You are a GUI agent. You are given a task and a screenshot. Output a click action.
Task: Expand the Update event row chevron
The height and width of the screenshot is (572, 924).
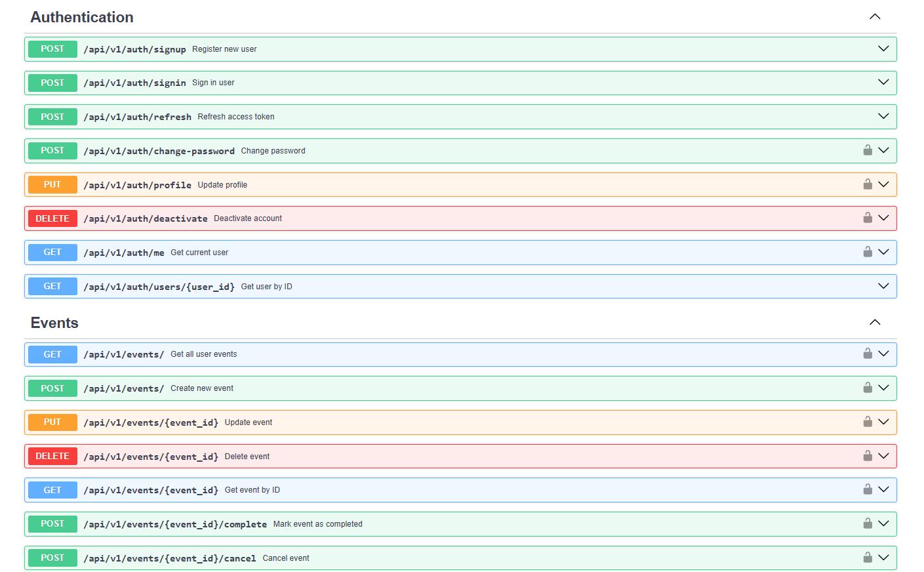pyautogui.click(x=883, y=422)
